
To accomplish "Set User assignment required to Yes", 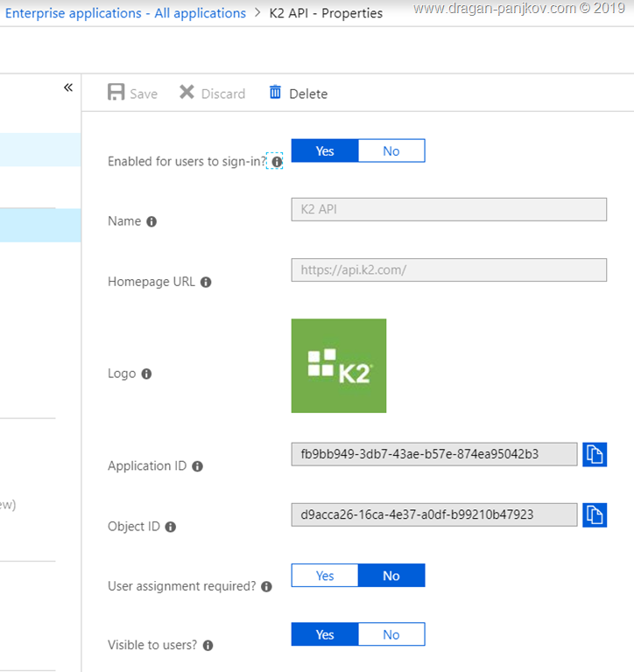I will pos(325,576).
